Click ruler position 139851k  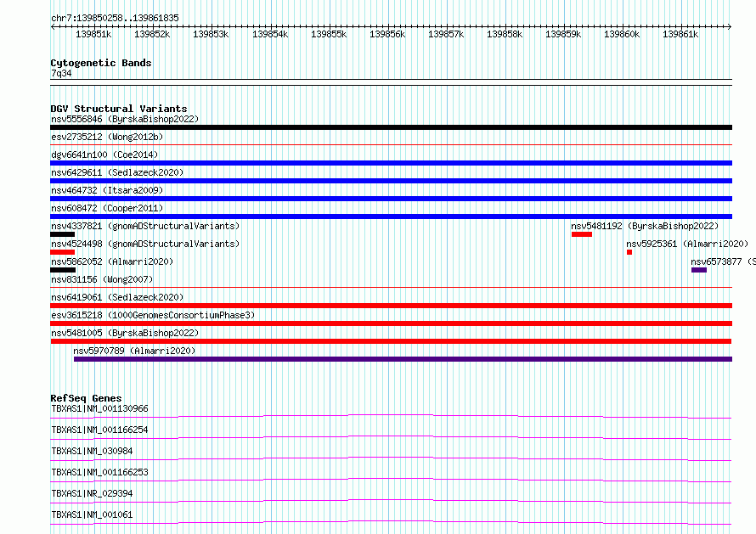click(93, 34)
